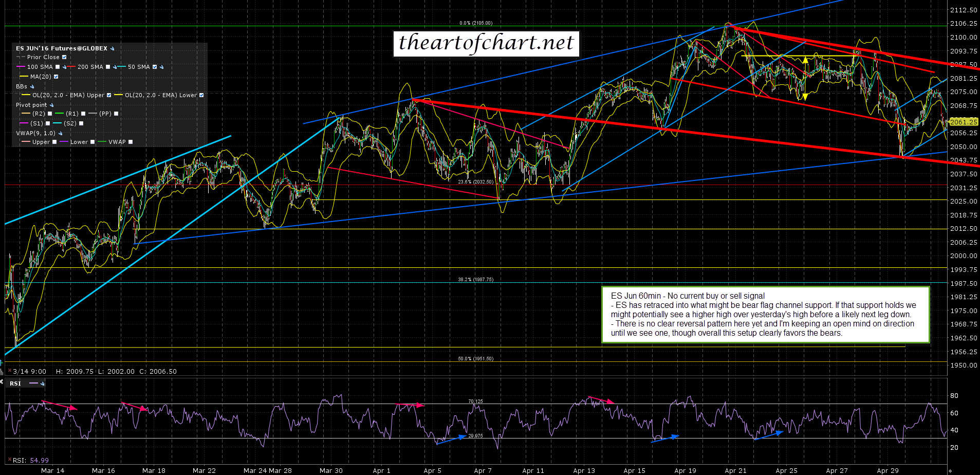The image size is (980, 475).
Task: Open Pivot point settings wrench icon
Action: [x=52, y=105]
